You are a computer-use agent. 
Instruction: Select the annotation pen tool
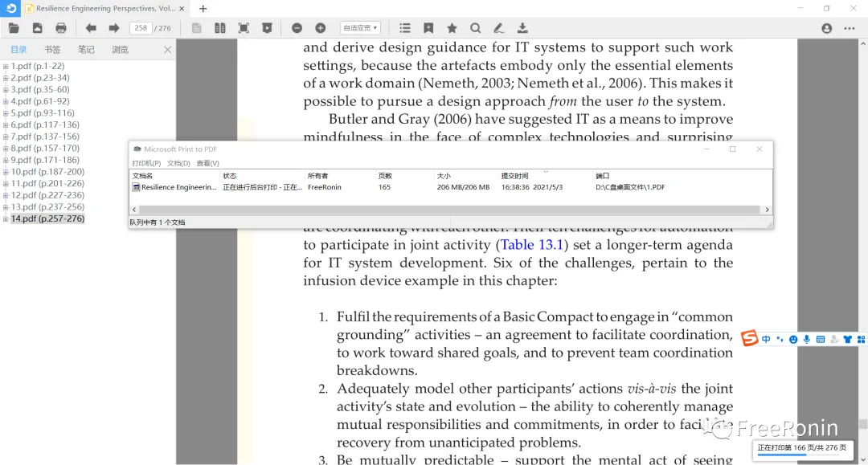(x=499, y=28)
